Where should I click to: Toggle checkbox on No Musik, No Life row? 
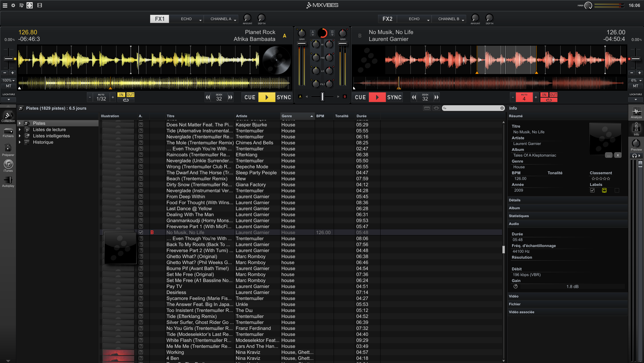click(141, 233)
